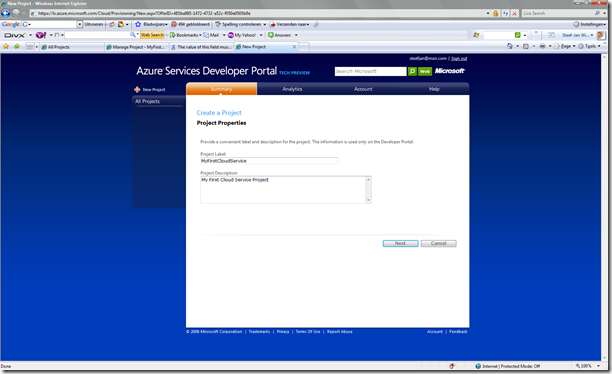Open Yahoo Bookmarks toolbar button

[x=185, y=35]
